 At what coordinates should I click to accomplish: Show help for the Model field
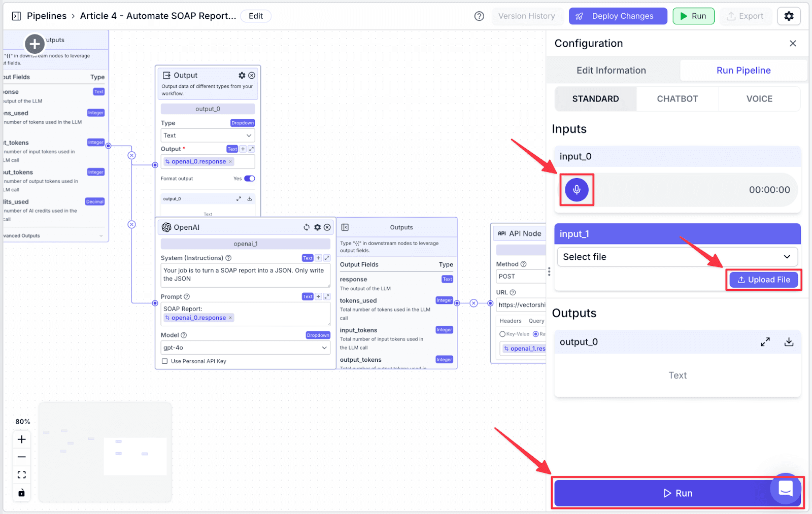[x=184, y=335]
